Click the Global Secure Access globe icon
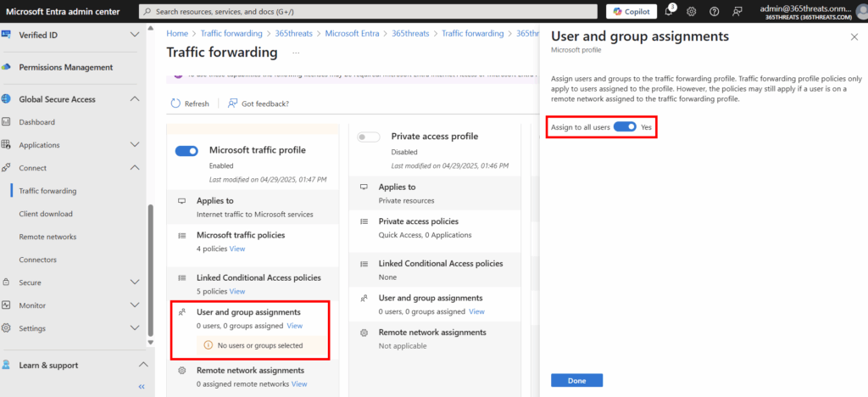 (x=6, y=99)
